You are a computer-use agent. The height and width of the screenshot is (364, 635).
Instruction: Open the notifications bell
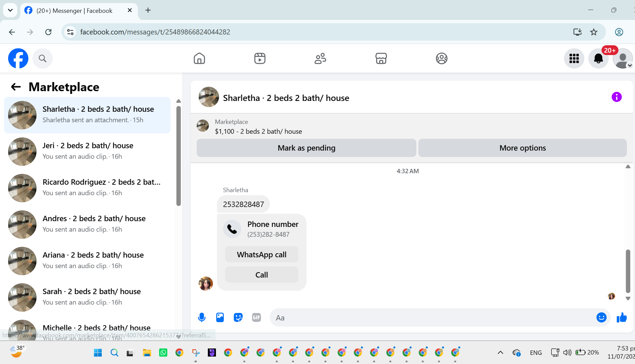599,58
